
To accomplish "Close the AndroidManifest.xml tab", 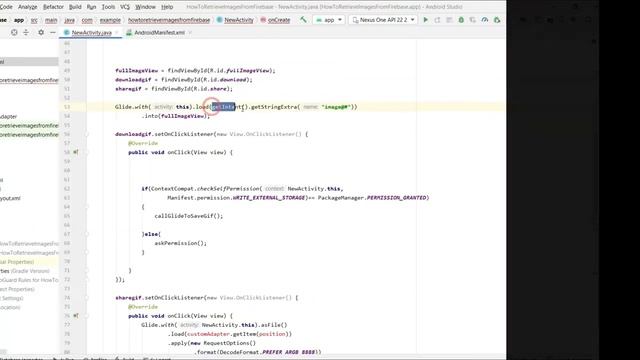I will pyautogui.click(x=190, y=32).
